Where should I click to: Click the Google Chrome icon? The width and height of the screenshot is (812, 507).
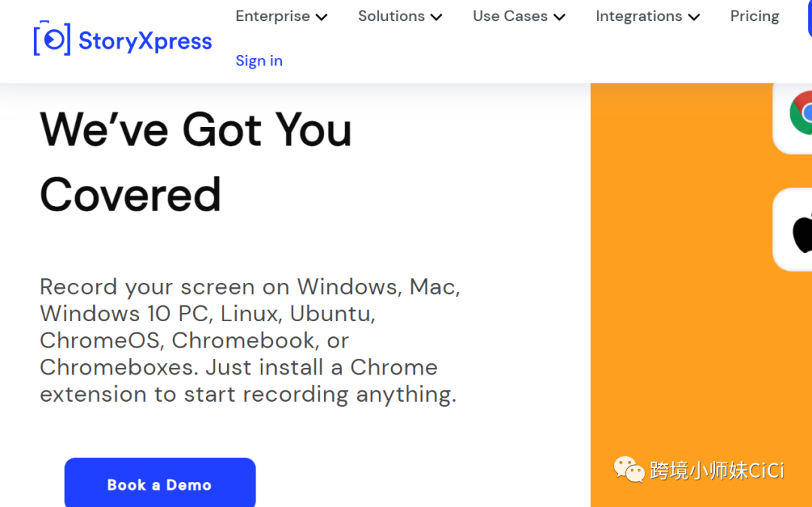tap(801, 113)
